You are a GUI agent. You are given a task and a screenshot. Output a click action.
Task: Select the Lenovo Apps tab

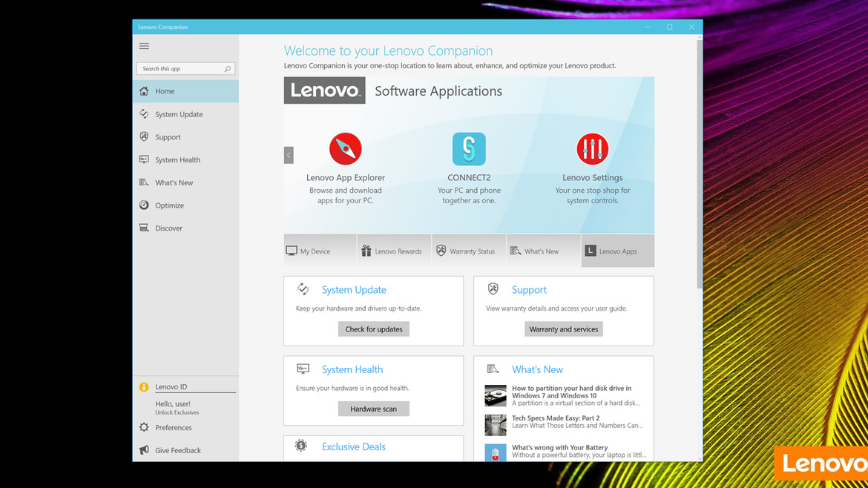tap(618, 251)
